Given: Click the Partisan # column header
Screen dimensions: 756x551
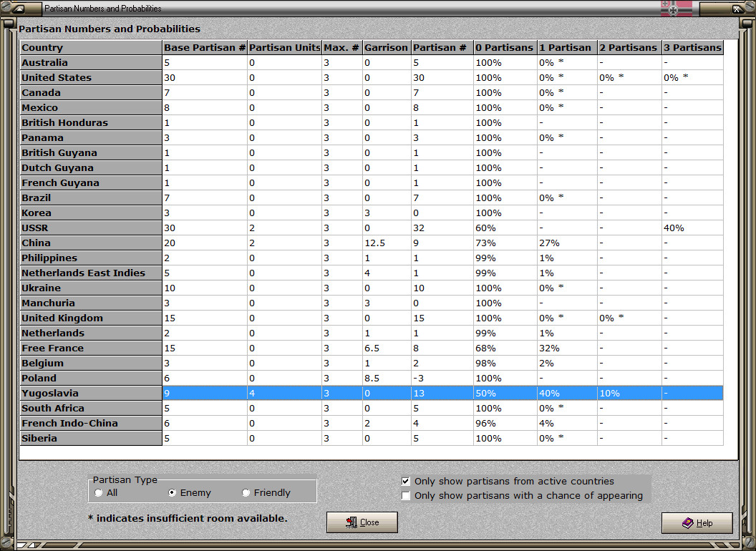Looking at the screenshot, I should (x=442, y=47).
